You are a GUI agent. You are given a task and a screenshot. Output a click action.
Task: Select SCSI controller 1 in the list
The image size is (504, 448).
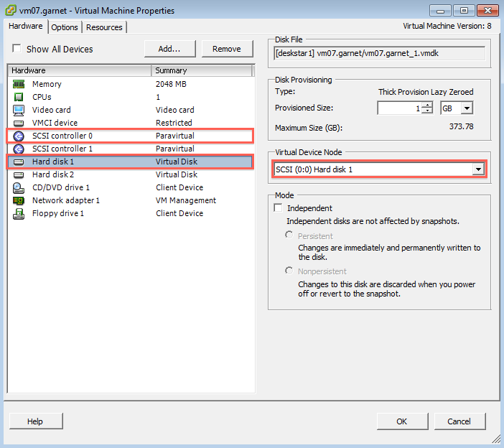point(131,149)
